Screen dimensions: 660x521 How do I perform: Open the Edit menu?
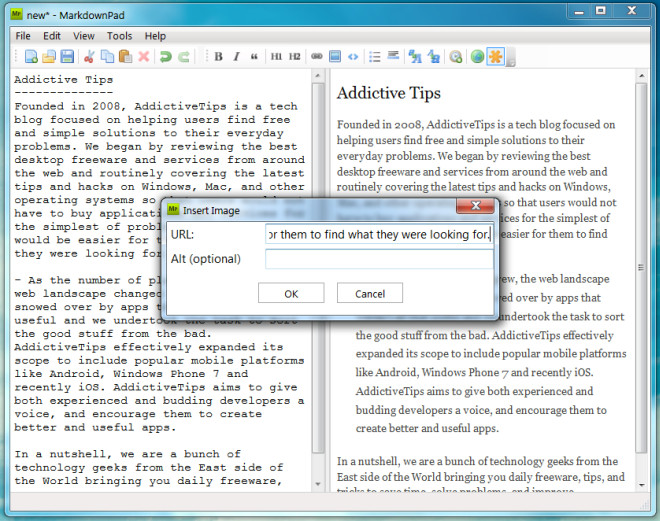[52, 36]
